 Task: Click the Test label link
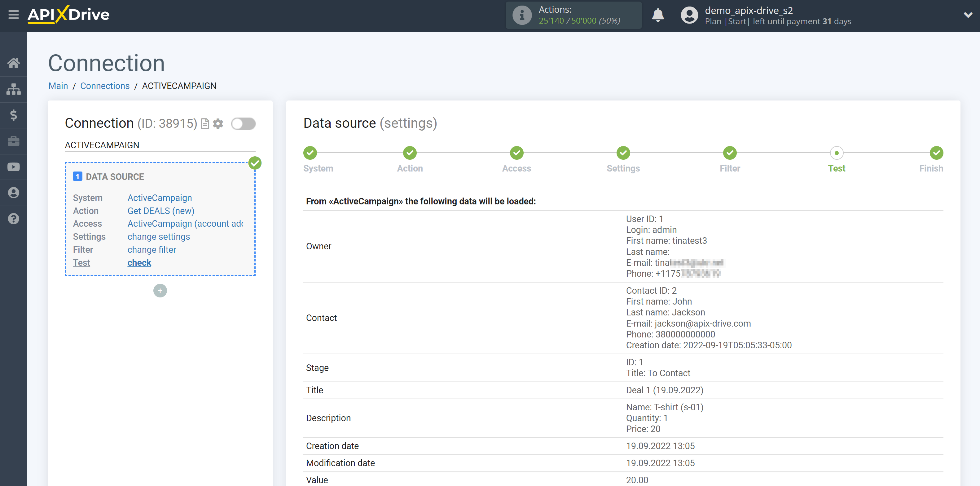81,262
